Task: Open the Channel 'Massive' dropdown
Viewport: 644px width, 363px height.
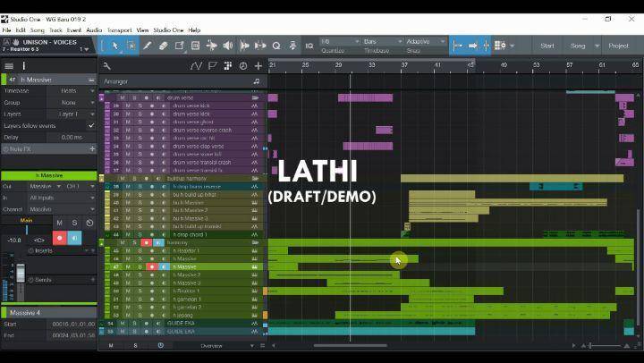Action: click(62, 209)
